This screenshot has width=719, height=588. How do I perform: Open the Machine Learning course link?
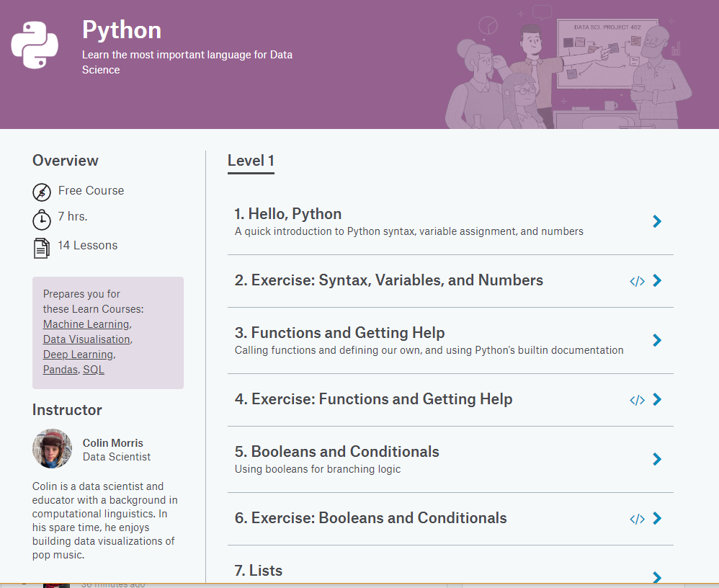86,324
